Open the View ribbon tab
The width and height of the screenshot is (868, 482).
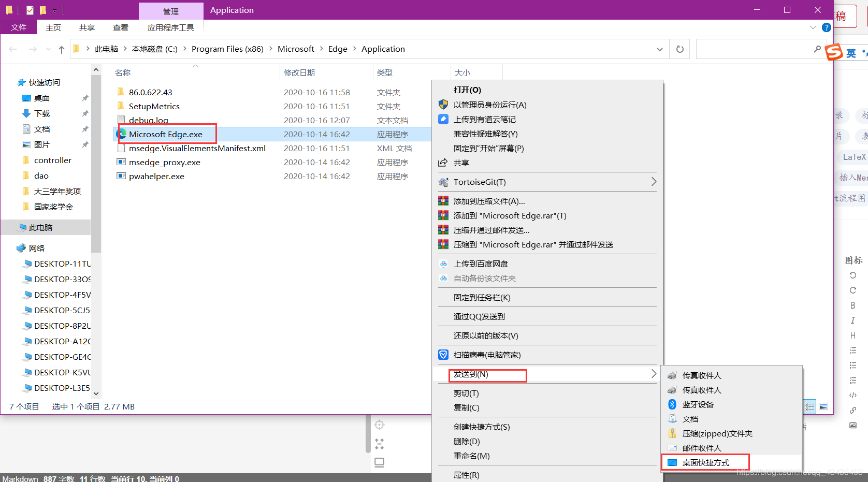tap(121, 27)
